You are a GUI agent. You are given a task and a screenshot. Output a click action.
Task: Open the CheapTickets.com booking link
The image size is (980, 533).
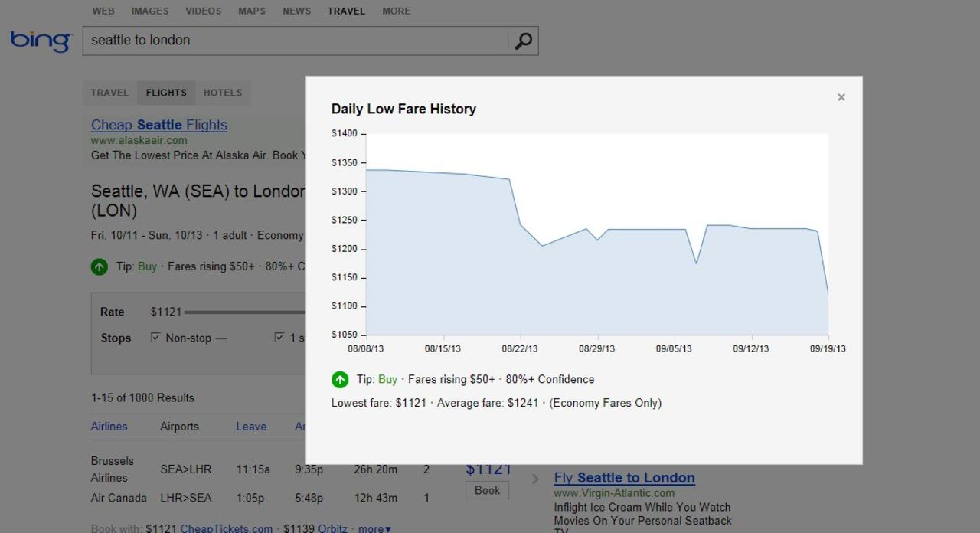click(x=226, y=528)
